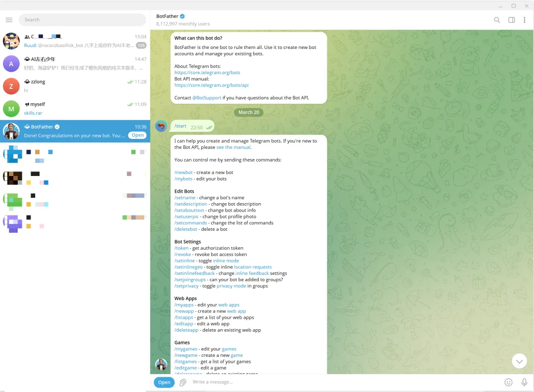This screenshot has width=534, height=392.
Task: Click the /setprivacy command
Action: tap(186, 286)
